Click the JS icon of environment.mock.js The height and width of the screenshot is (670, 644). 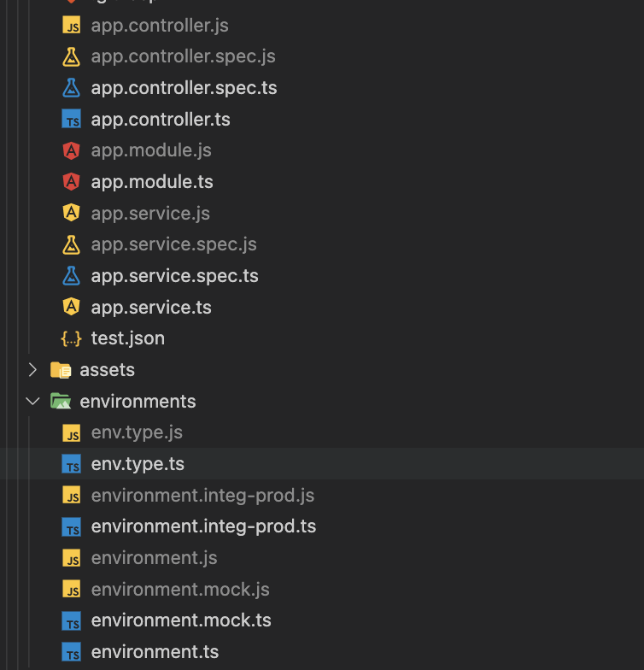(72, 590)
